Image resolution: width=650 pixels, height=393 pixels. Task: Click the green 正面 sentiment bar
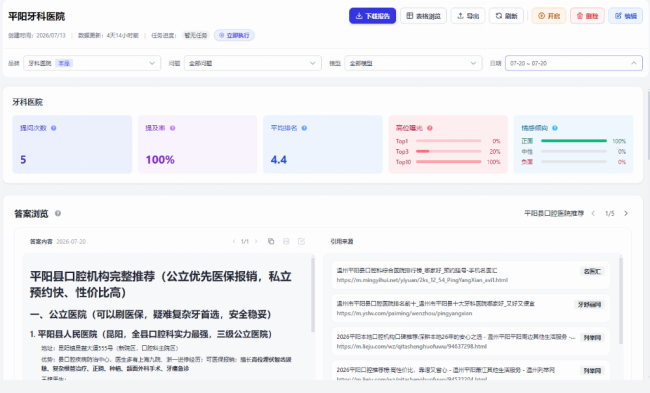pyautogui.click(x=574, y=141)
